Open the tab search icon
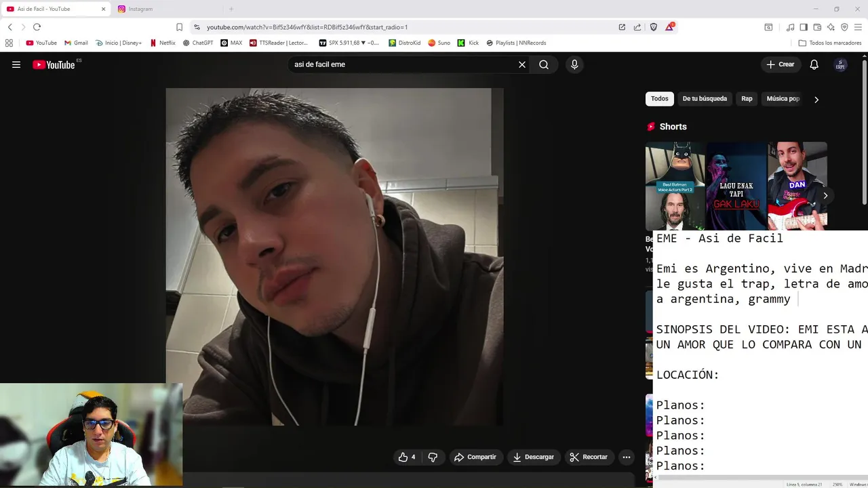The image size is (868, 488). pos(768,27)
